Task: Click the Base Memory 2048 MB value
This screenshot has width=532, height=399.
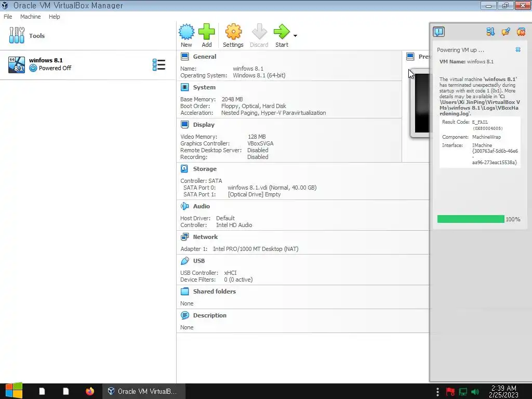Action: pyautogui.click(x=232, y=99)
